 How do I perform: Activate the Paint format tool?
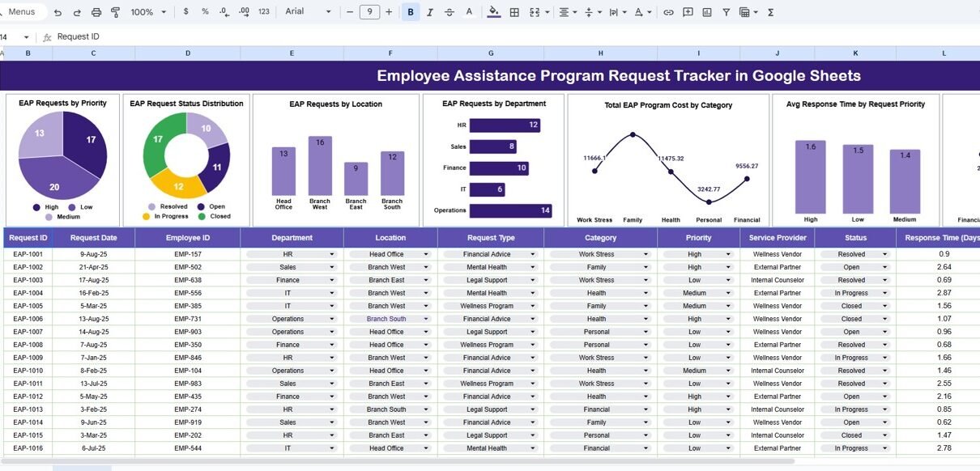click(x=115, y=12)
